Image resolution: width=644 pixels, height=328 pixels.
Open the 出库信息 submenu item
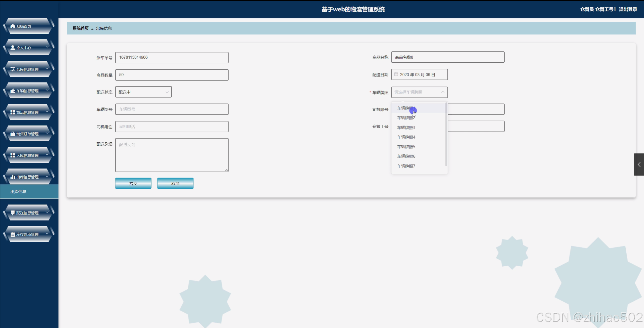coord(18,192)
